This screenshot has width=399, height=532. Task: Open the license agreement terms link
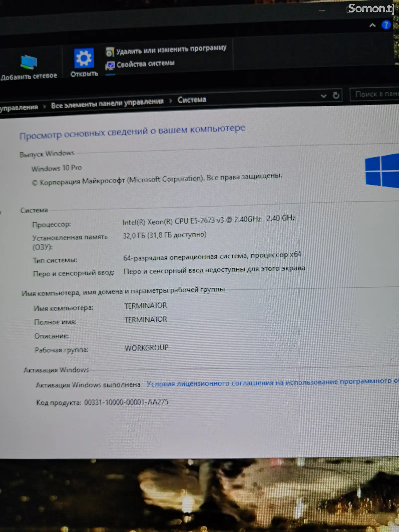click(x=273, y=382)
